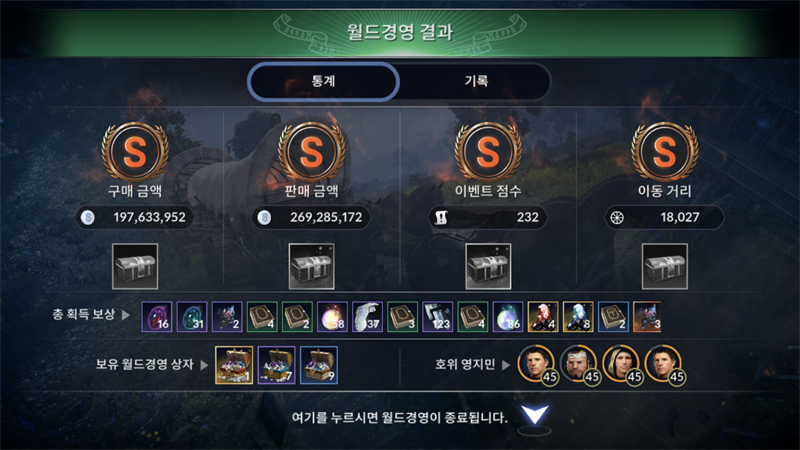Open the 구매 금액 reward chest
This screenshot has height=450, width=800.
point(135,266)
